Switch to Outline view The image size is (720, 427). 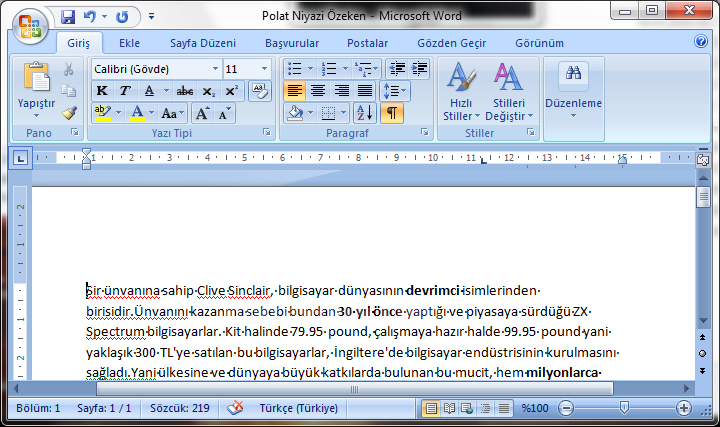[x=485, y=408]
